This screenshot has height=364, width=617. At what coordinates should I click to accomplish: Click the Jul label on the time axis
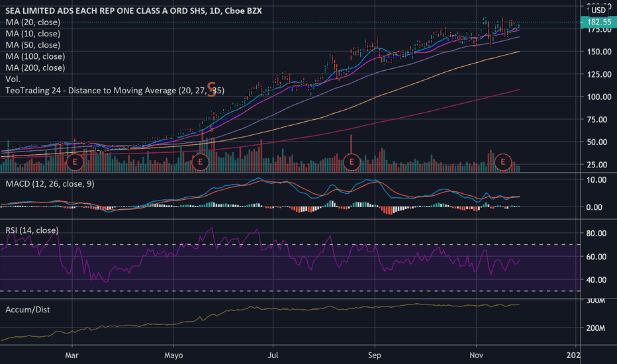coord(273,355)
